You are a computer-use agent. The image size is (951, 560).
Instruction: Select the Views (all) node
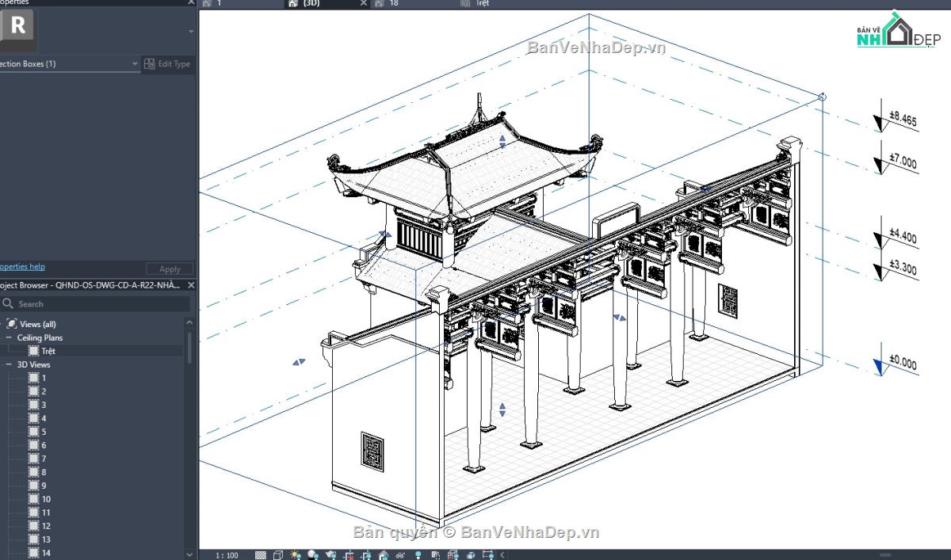coord(37,324)
